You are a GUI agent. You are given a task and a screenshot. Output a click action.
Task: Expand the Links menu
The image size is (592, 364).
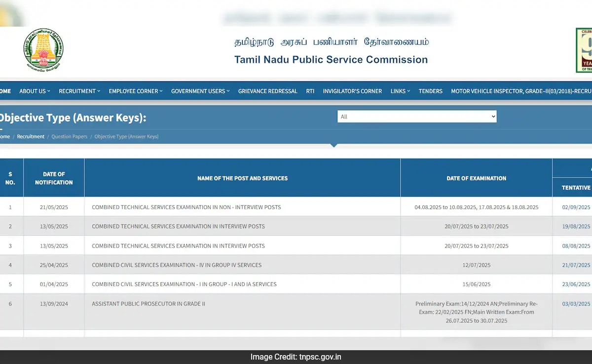pyautogui.click(x=400, y=91)
